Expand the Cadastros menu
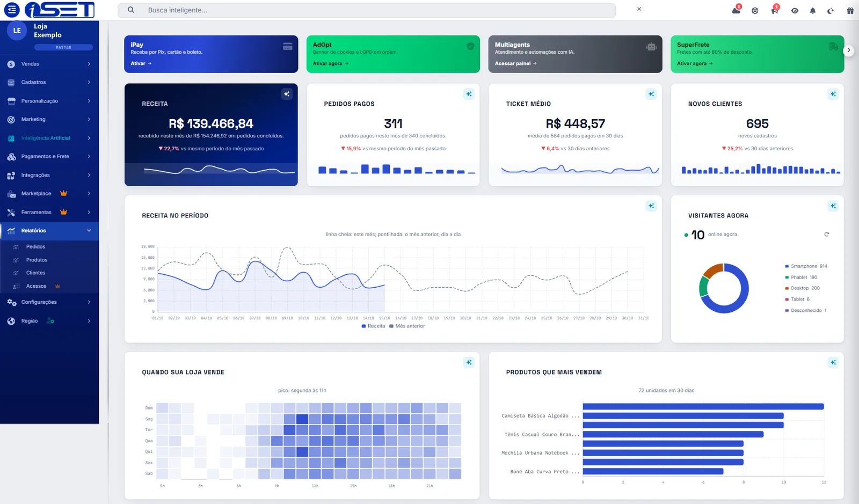 point(49,82)
